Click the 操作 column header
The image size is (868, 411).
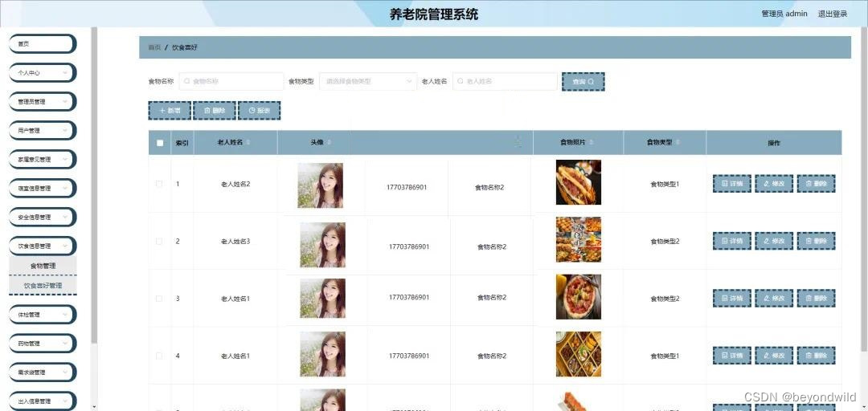pos(774,143)
